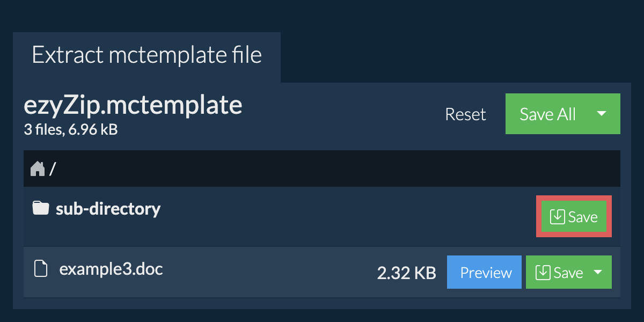The width and height of the screenshot is (644, 322).
Task: Click the sub-directory folder icon
Action: [x=40, y=208]
